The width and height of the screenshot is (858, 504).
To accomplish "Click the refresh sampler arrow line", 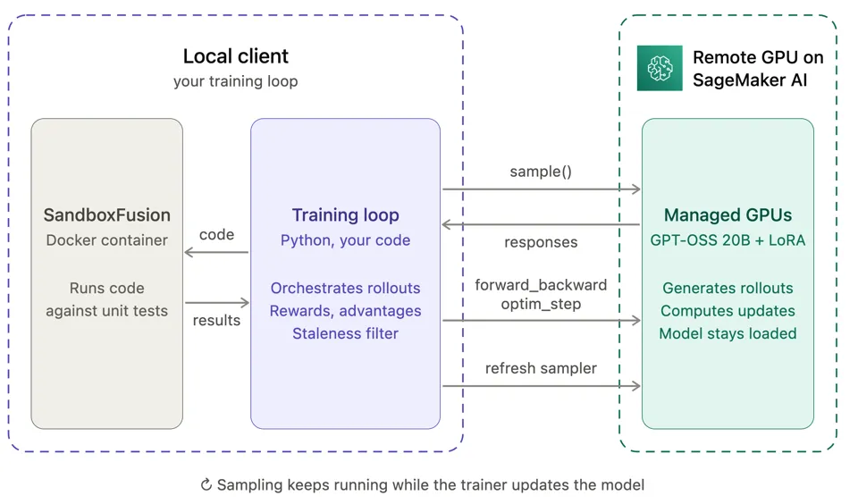I will click(542, 386).
